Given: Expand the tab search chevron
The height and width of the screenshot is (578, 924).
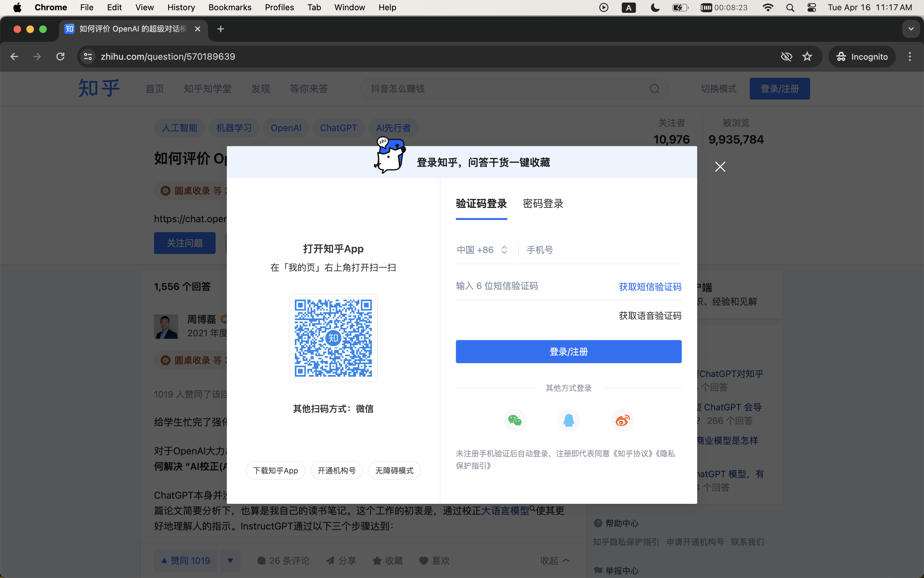Looking at the screenshot, I should (x=911, y=29).
